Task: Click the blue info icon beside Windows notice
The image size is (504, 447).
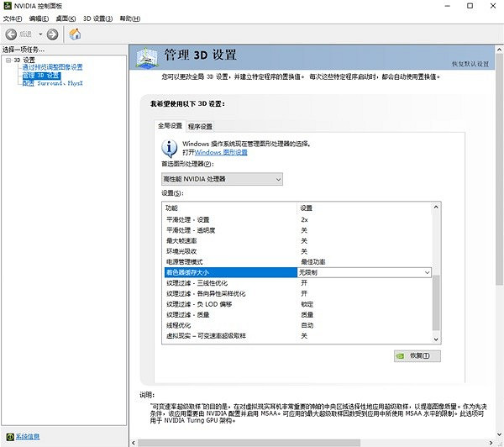Action: (x=169, y=148)
